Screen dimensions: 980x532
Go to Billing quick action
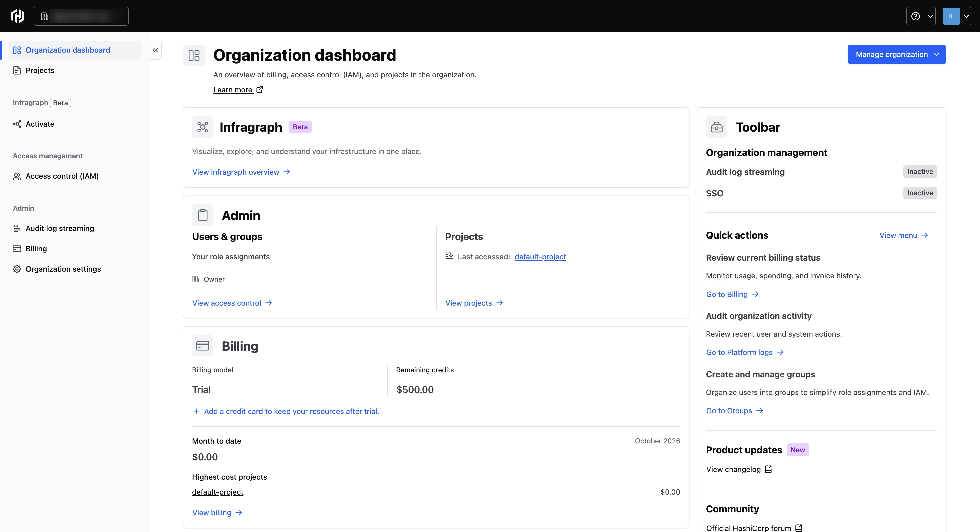(x=732, y=294)
